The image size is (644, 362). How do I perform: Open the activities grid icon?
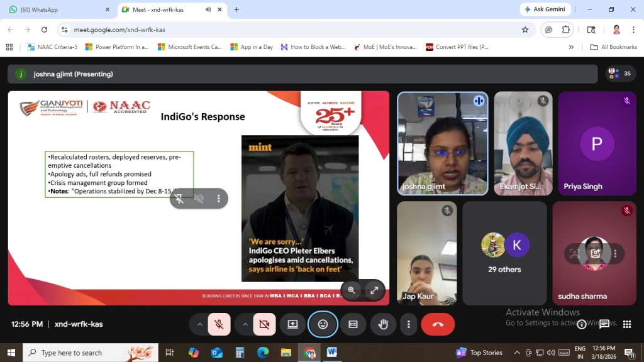pos(627,324)
